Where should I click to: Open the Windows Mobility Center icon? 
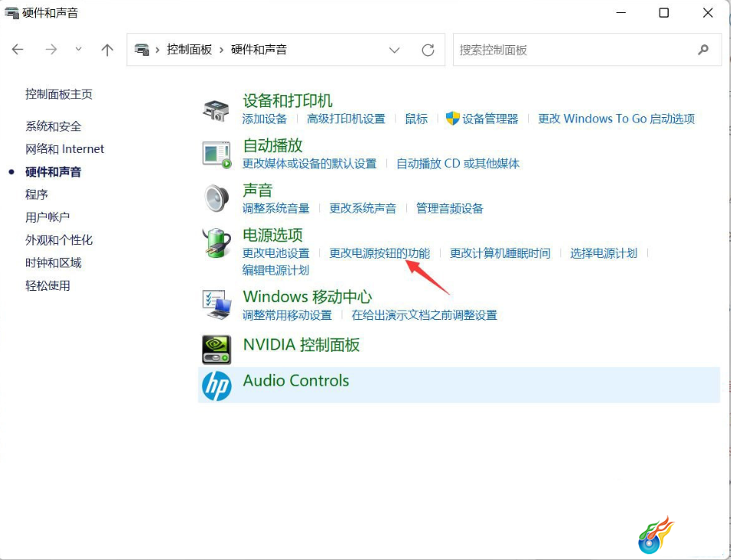217,304
